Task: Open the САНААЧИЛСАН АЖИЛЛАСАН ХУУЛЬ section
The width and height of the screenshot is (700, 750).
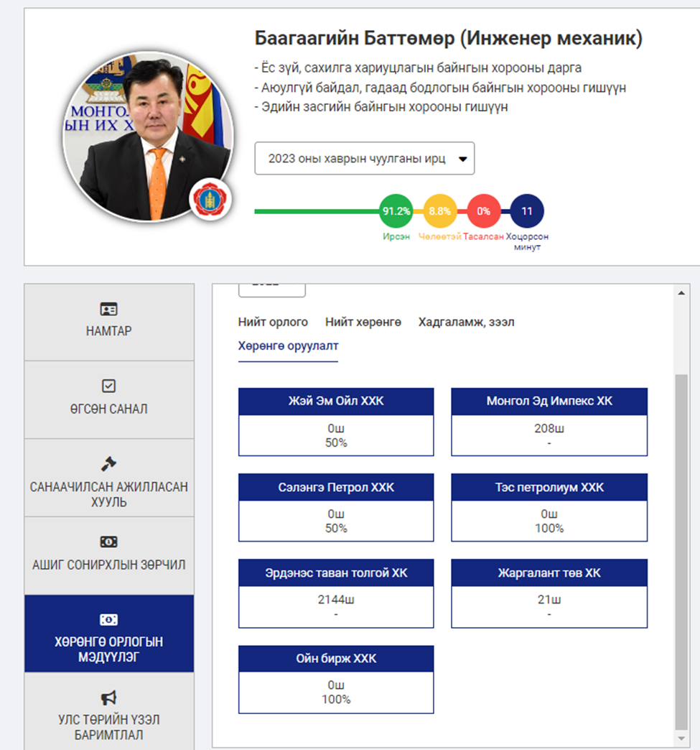Action: coord(109,478)
